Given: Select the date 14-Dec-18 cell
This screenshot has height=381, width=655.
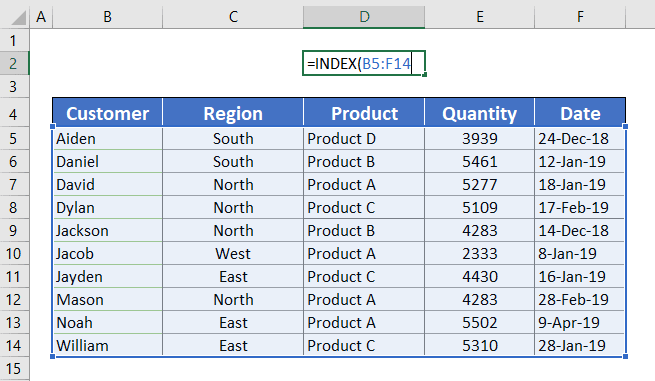Looking at the screenshot, I should [580, 231].
